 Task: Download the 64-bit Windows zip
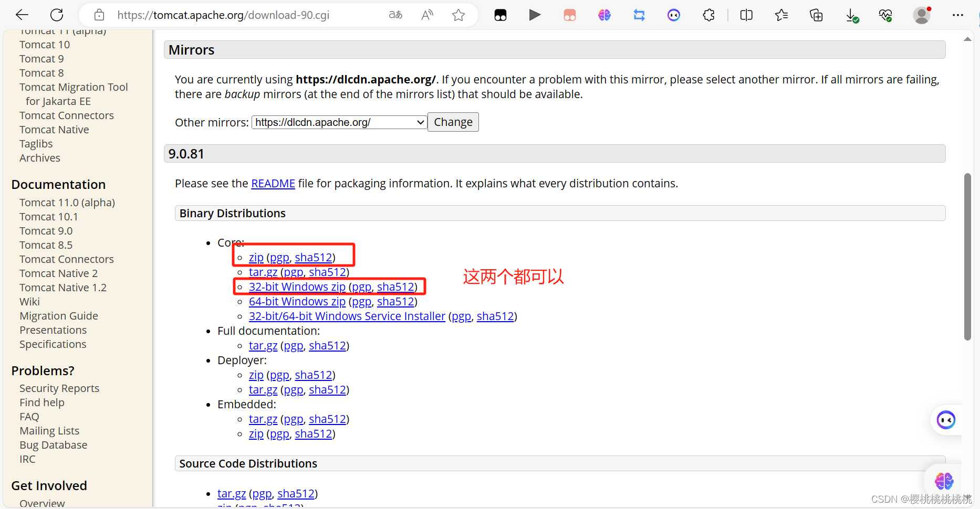tap(297, 302)
